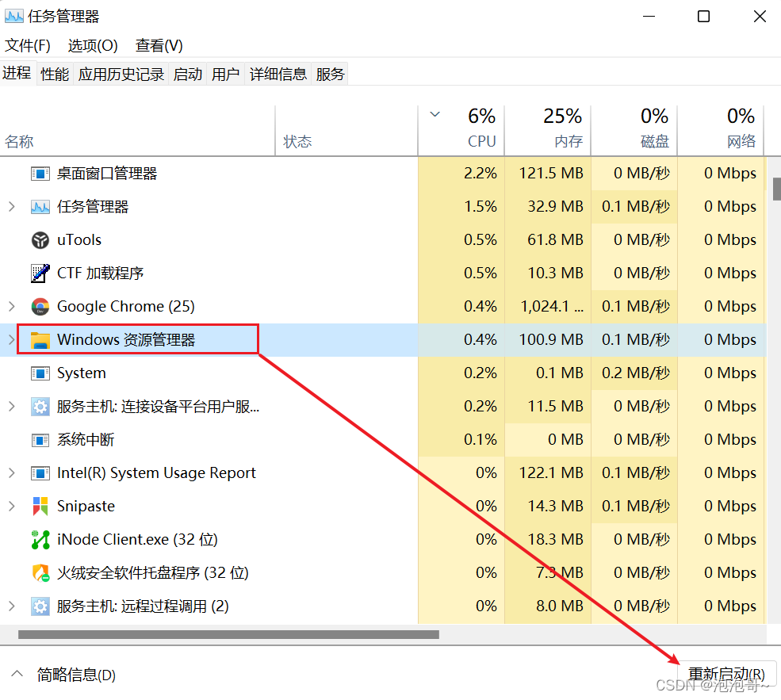Switch to the 应用历史记录 tab
This screenshot has width=781, height=700.
[121, 75]
